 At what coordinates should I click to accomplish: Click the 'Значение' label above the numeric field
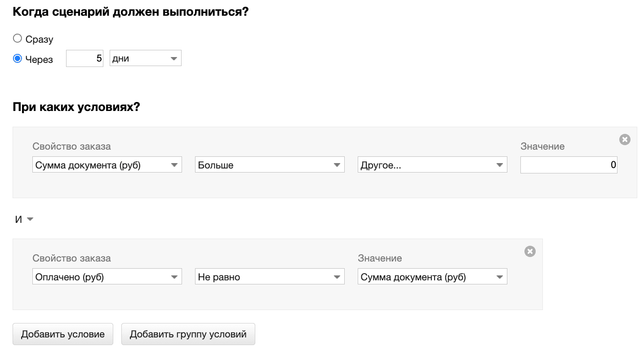click(x=542, y=146)
